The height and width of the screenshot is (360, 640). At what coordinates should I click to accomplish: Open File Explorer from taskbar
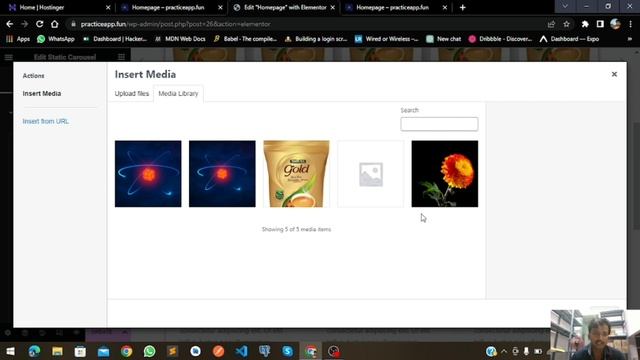pyautogui.click(x=57, y=351)
